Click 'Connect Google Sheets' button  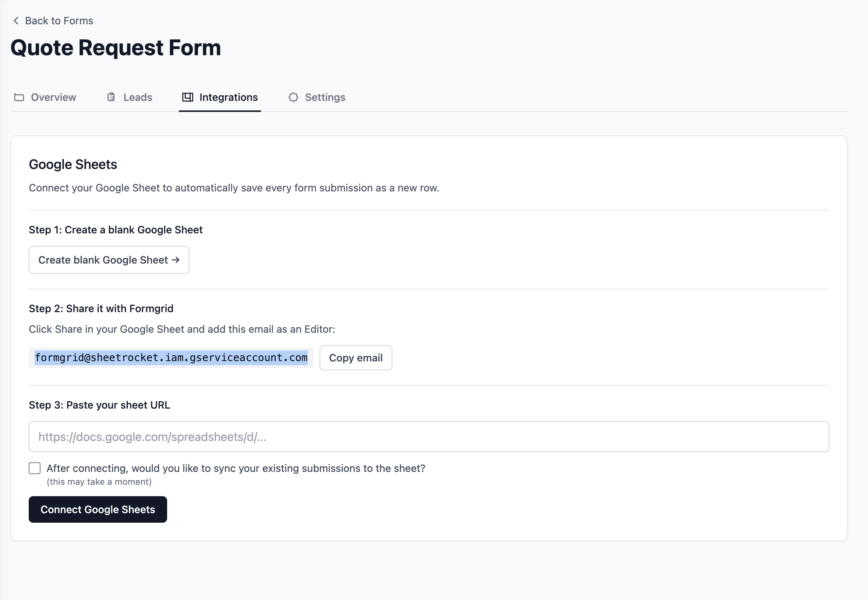pos(98,509)
